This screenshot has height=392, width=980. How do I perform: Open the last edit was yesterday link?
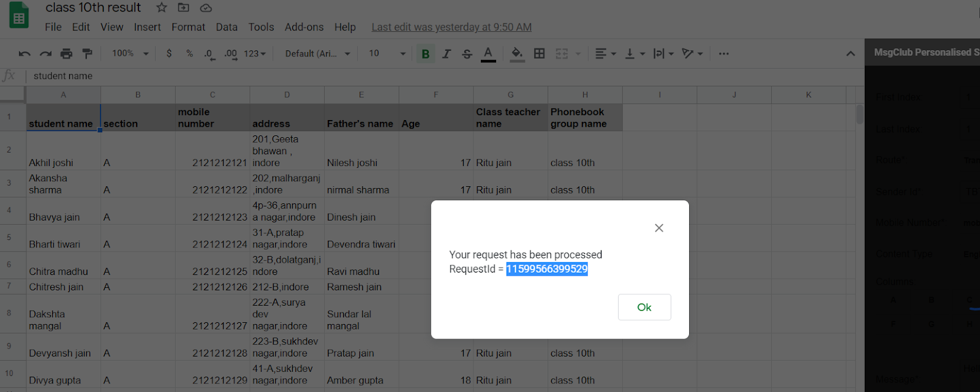tap(451, 27)
